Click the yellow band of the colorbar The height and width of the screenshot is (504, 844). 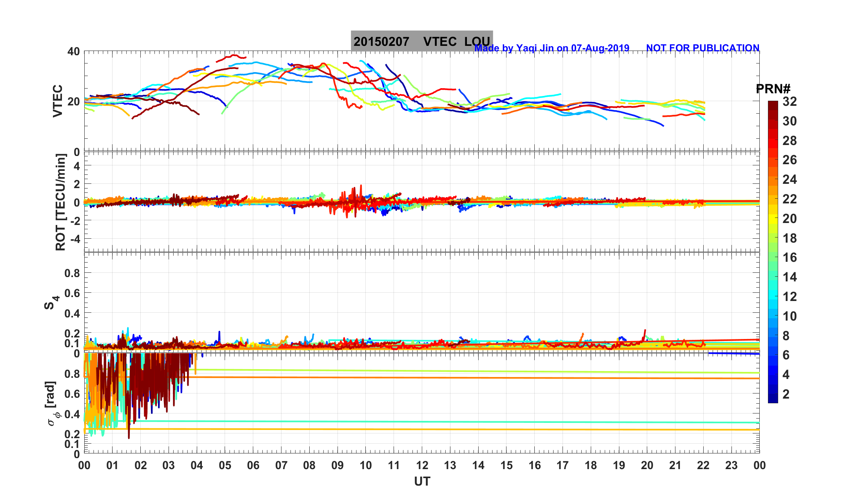pos(773,219)
